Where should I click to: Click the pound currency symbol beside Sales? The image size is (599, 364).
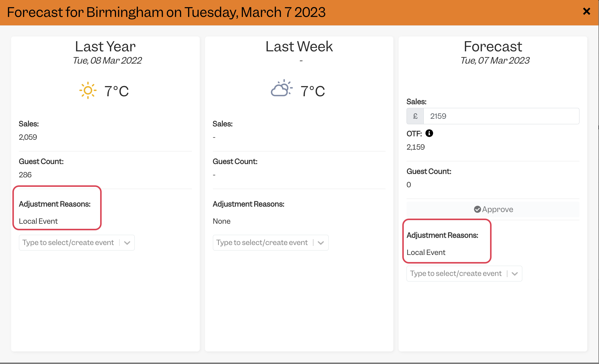click(415, 116)
